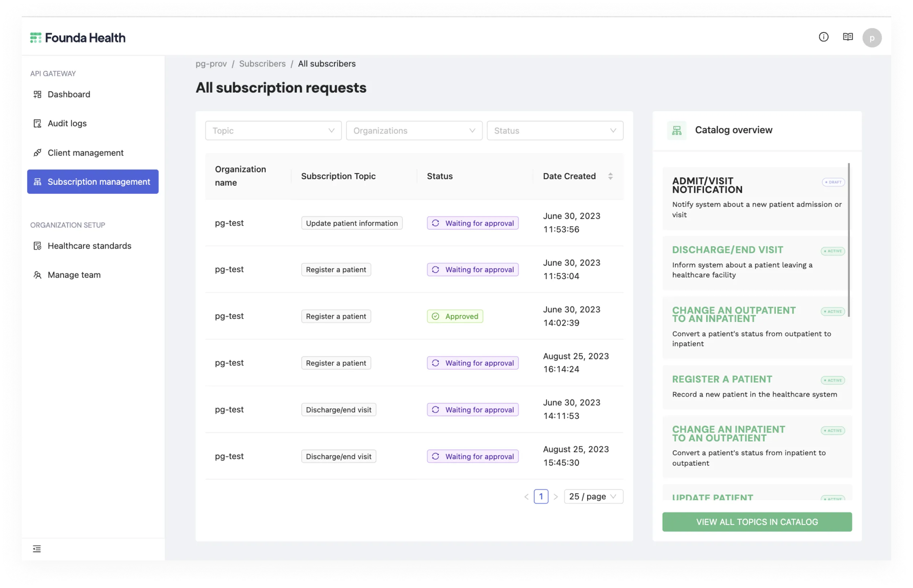Click the Catalog overview green icon
The width and height of the screenshot is (913, 588).
676,131
